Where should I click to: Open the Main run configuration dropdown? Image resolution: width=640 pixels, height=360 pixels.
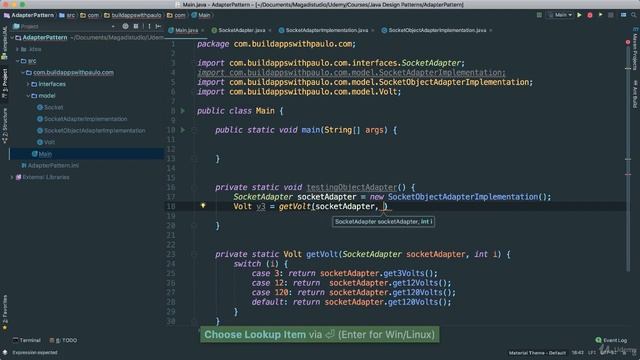click(x=560, y=15)
